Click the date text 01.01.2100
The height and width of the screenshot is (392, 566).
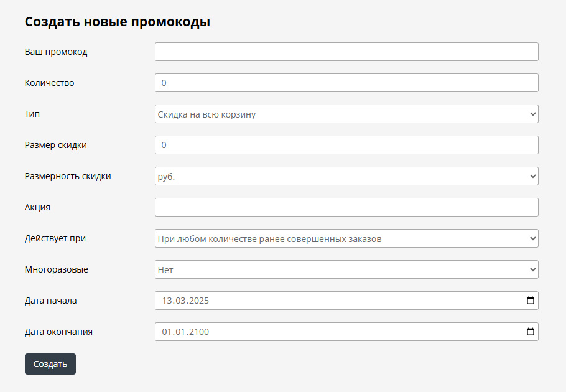(x=185, y=332)
